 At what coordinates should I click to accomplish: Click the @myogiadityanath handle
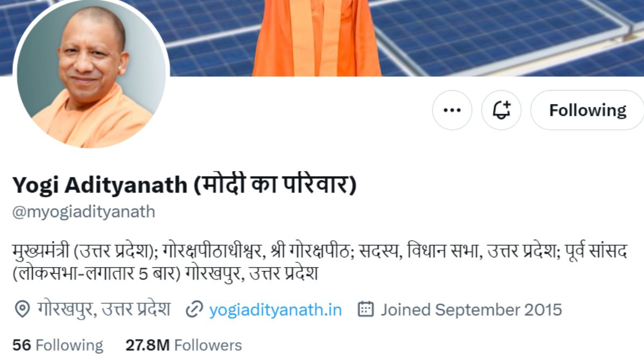click(84, 212)
